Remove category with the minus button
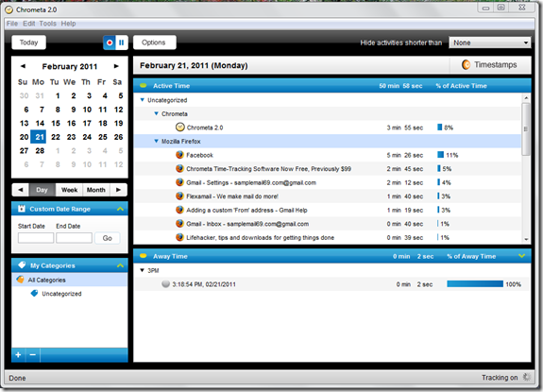Viewport: 543px width, 392px height. pyautogui.click(x=33, y=355)
